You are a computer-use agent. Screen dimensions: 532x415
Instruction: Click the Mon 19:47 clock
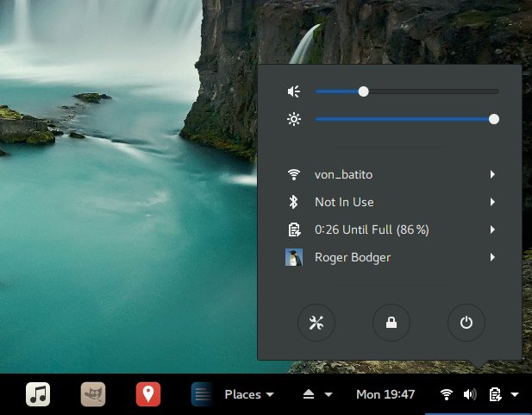[x=385, y=394]
